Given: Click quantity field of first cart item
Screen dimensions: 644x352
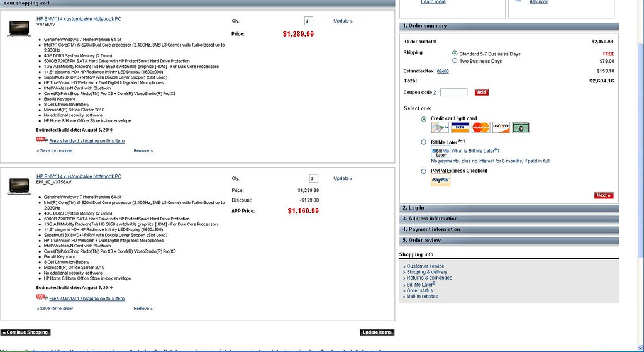Looking at the screenshot, I should (x=308, y=21).
